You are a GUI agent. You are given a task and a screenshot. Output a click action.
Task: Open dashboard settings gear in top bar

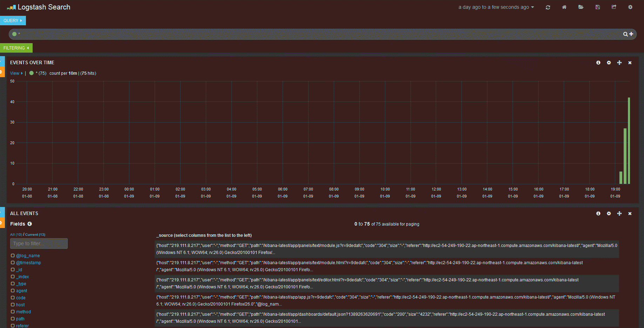pos(630,7)
